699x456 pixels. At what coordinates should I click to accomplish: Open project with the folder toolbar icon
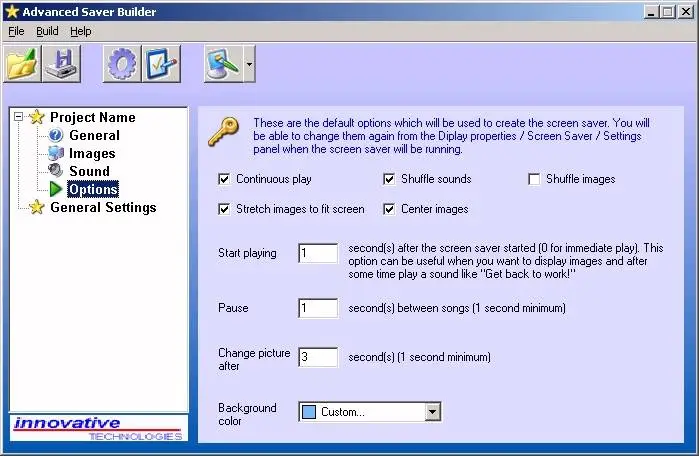(x=22, y=64)
